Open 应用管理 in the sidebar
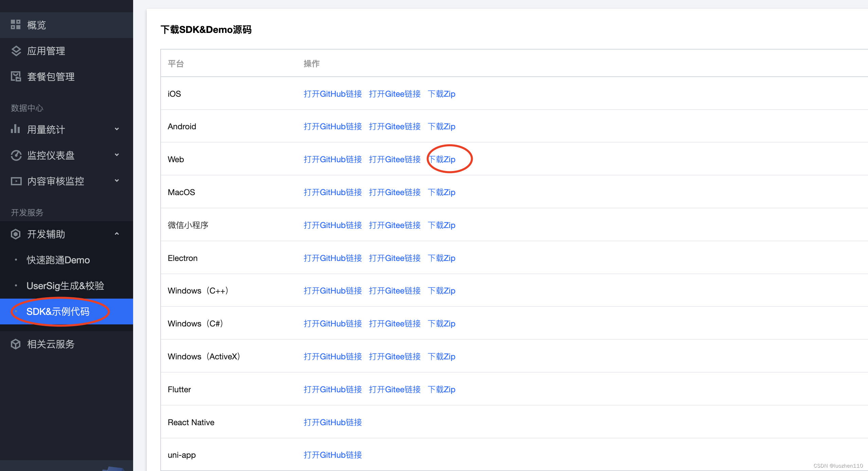Viewport: 868px width, 471px height. (67, 51)
